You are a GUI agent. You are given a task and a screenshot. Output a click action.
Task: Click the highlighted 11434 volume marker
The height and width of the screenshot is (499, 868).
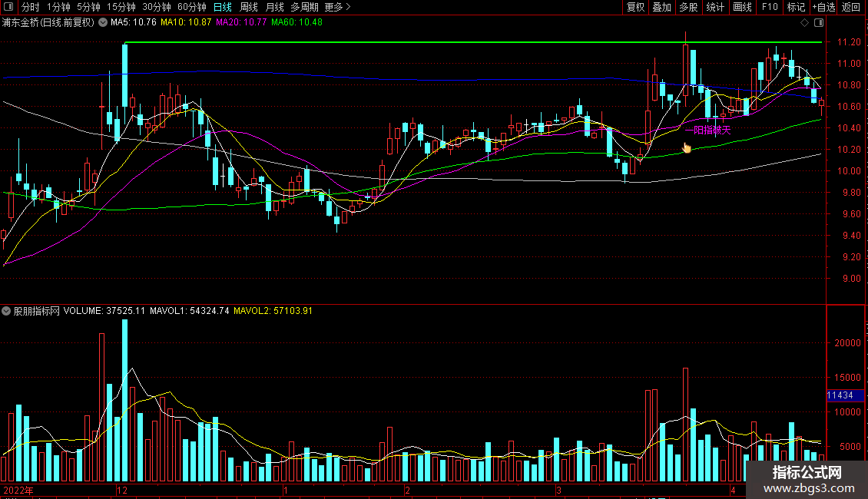pos(845,395)
